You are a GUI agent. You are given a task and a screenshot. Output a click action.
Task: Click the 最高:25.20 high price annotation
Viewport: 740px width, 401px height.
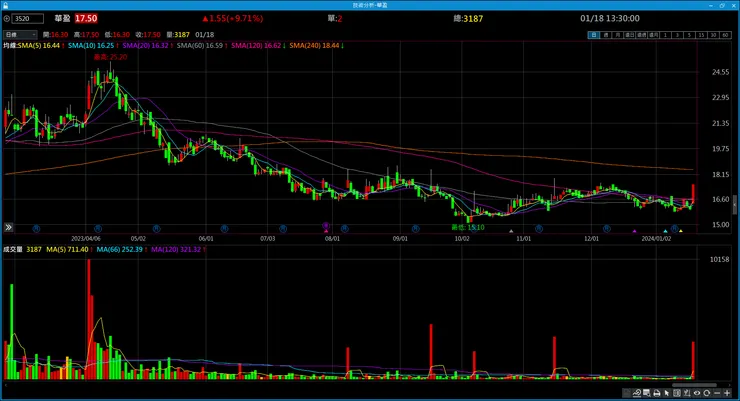110,57
